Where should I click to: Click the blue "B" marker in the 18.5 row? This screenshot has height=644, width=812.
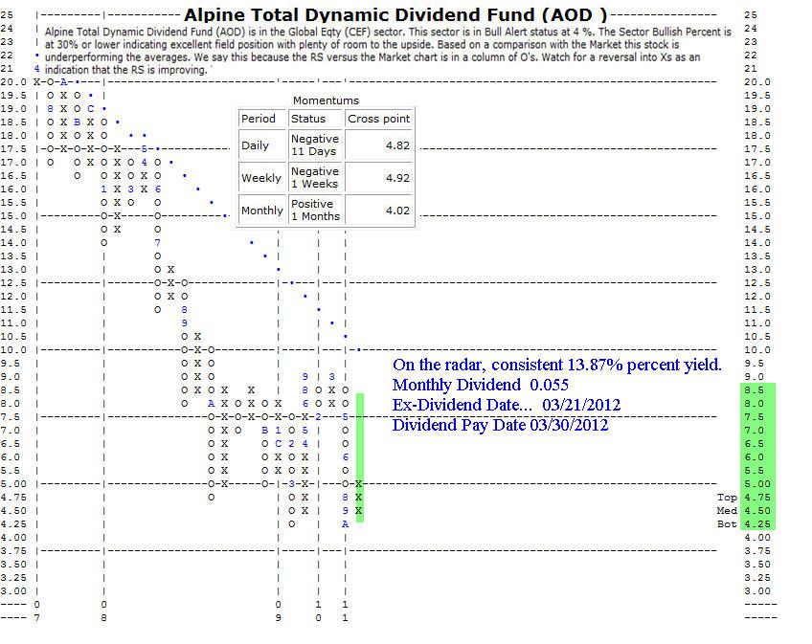tap(78, 122)
